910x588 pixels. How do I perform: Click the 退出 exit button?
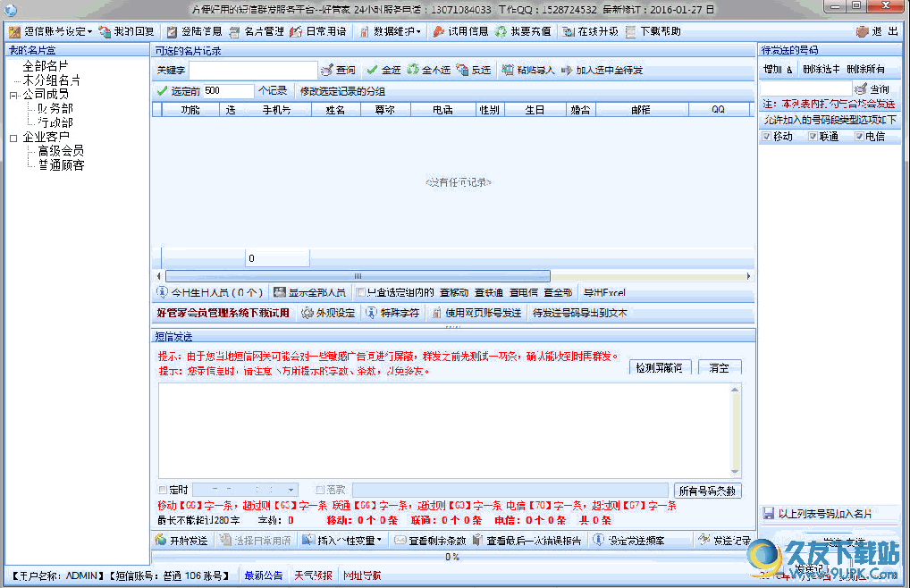(878, 31)
